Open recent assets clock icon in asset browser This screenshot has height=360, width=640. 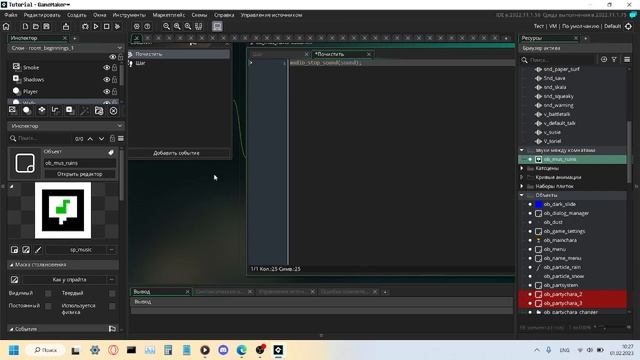coord(604,60)
